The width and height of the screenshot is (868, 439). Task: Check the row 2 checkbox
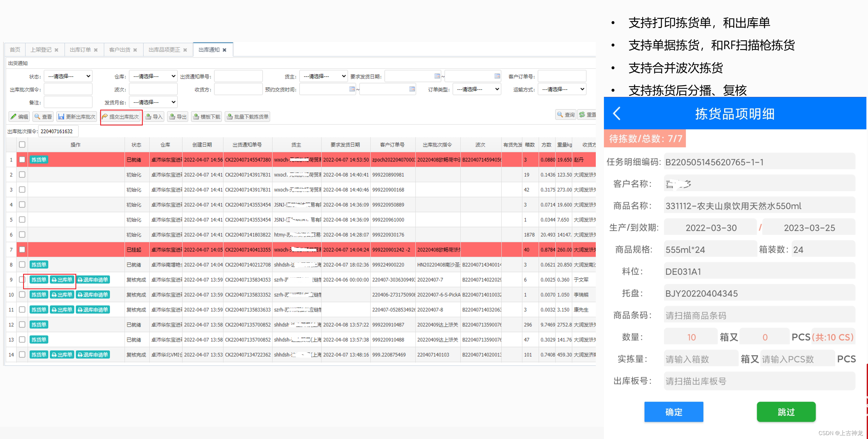point(22,175)
